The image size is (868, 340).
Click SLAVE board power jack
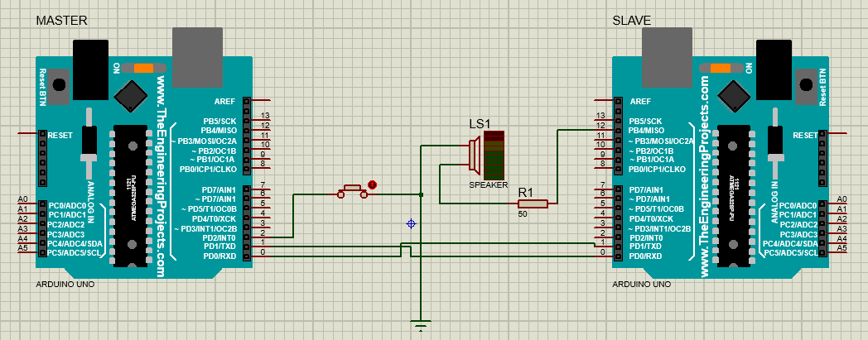pyautogui.click(x=774, y=70)
